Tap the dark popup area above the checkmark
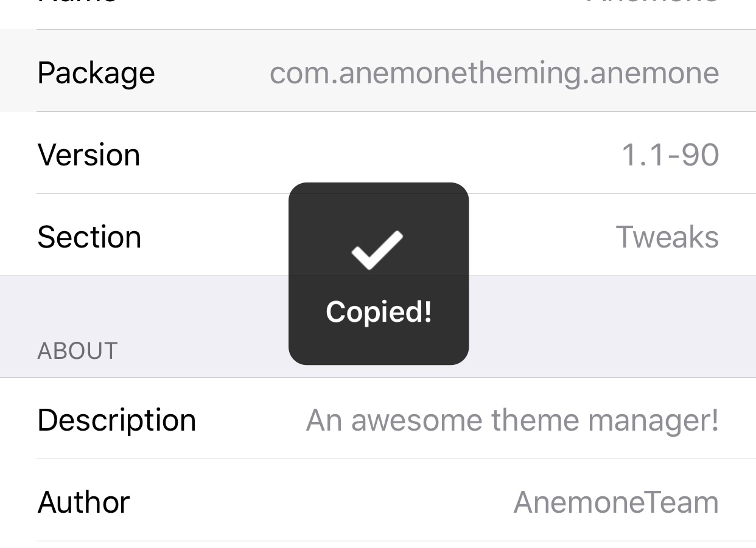The height and width of the screenshot is (548, 756). (x=379, y=206)
